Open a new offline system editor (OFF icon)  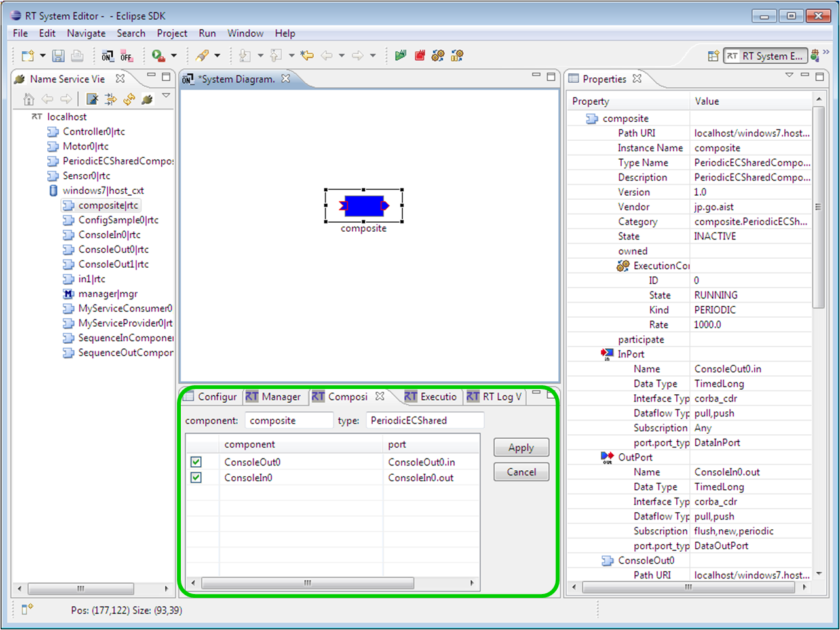[126, 56]
